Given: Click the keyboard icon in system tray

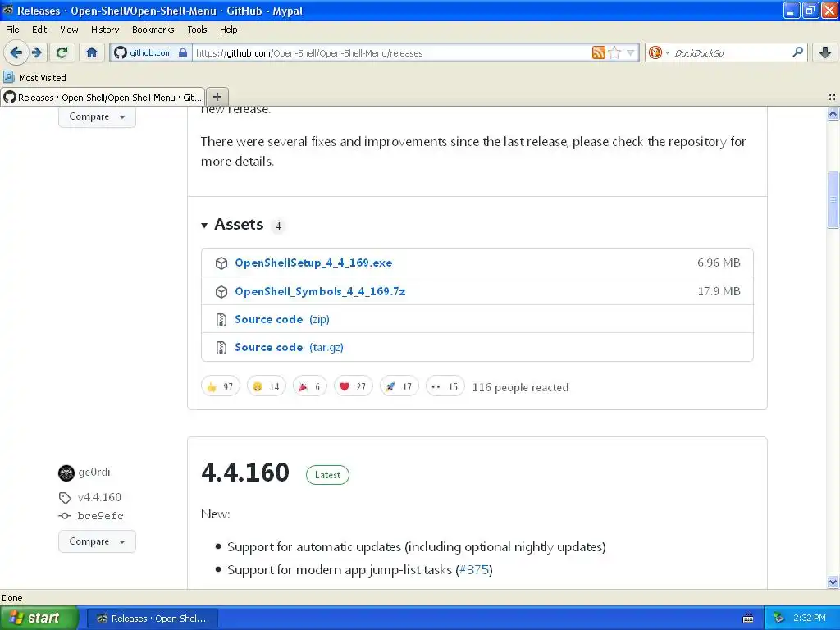Looking at the screenshot, I should pyautogui.click(x=748, y=619).
